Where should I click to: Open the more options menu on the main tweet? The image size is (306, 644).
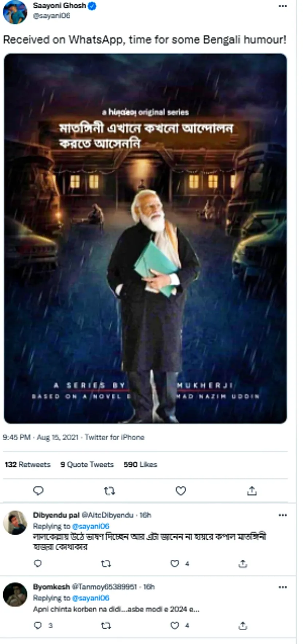tap(283, 6)
